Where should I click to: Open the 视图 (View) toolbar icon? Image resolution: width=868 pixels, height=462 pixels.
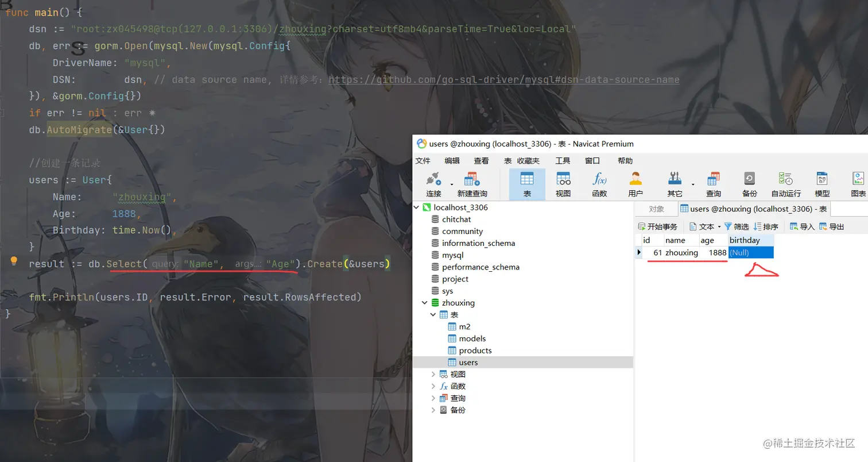563,184
